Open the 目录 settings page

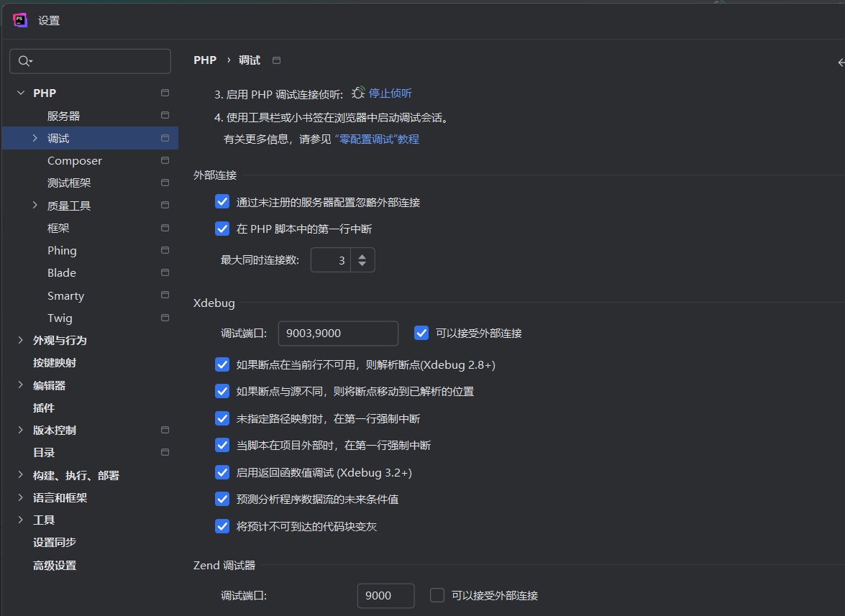[44, 452]
